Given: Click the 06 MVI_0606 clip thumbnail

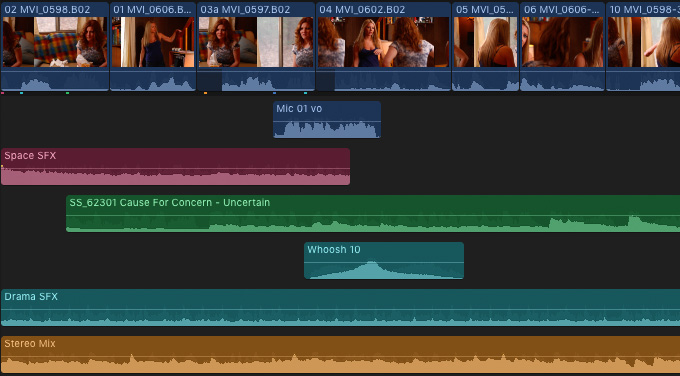Looking at the screenshot, I should click(x=562, y=42).
